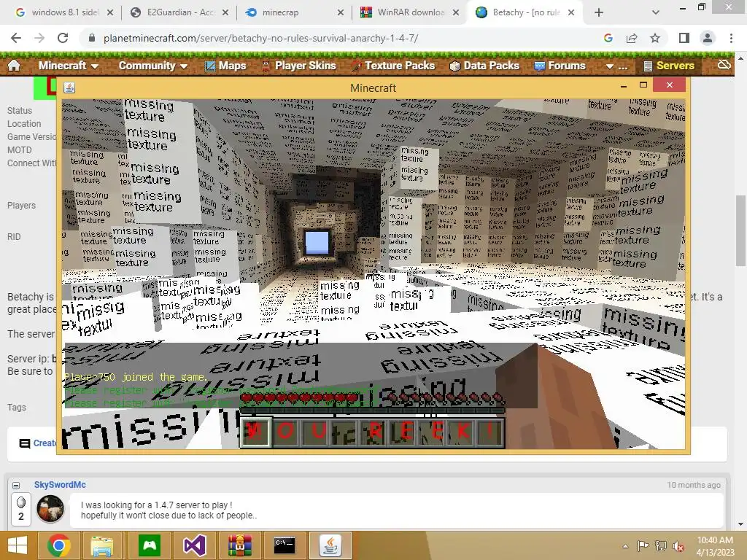Open Chrome from the taskbar

(58, 545)
